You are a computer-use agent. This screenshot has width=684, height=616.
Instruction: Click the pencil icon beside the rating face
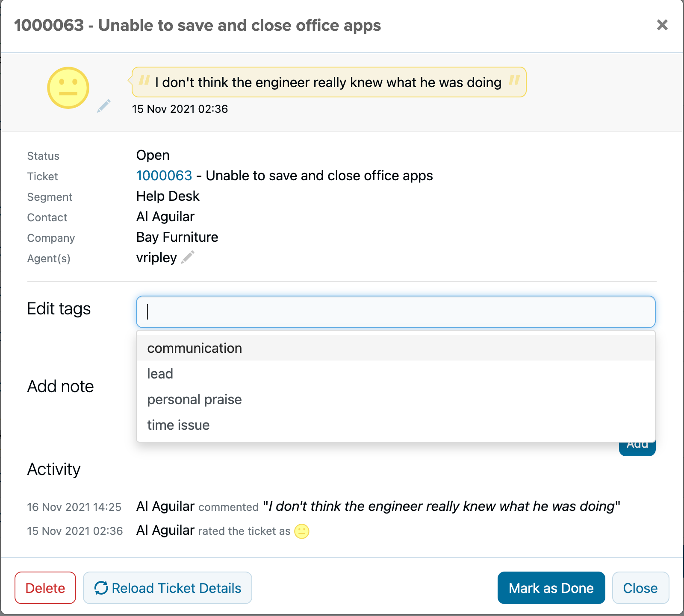click(x=104, y=106)
